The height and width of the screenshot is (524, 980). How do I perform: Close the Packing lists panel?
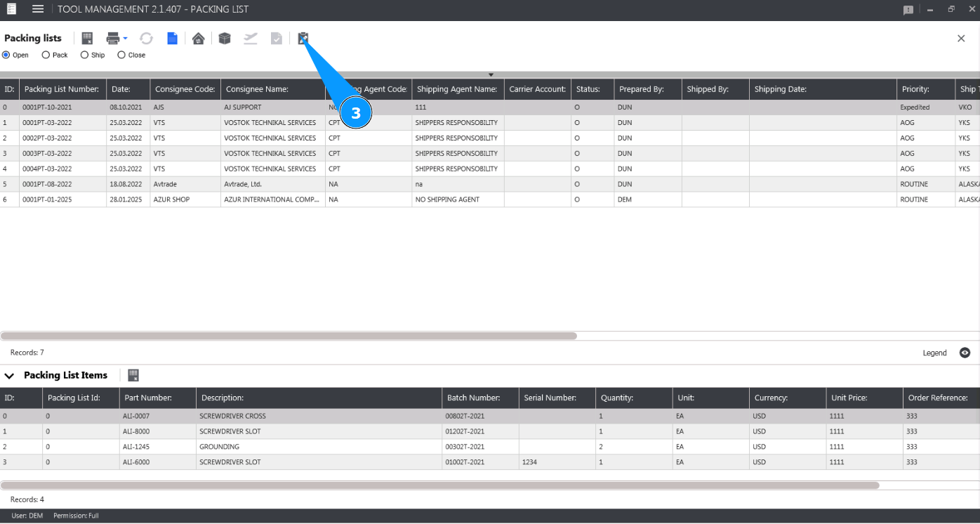(x=961, y=39)
